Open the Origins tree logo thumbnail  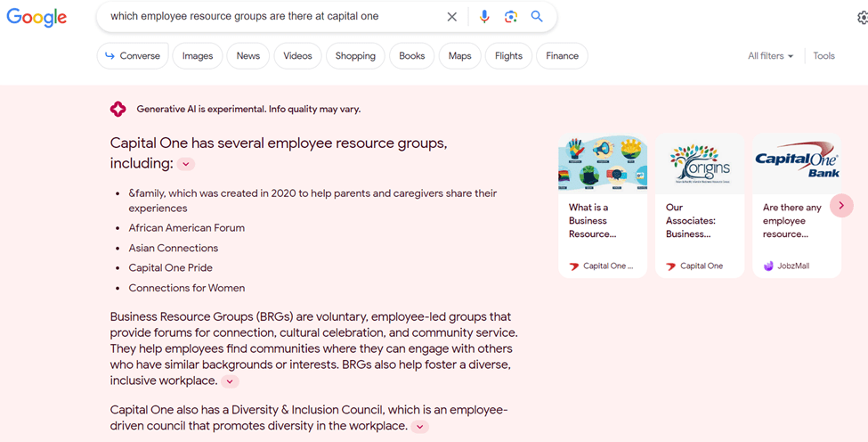tap(700, 164)
